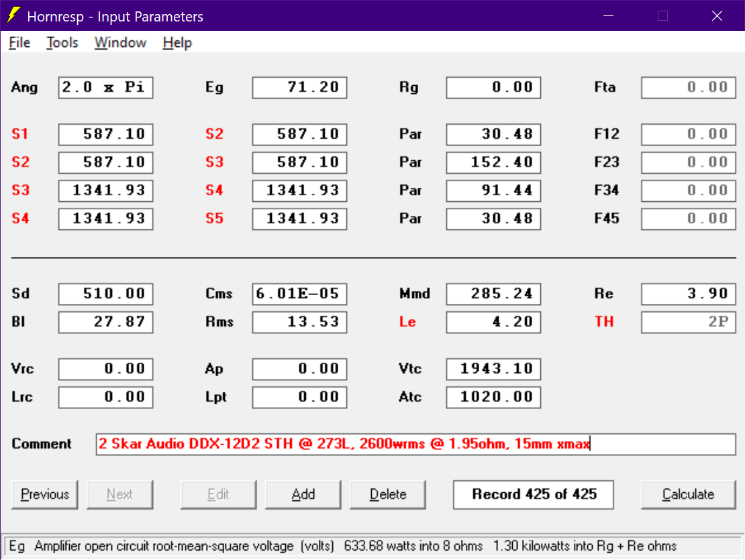This screenshot has height=560, width=745.
Task: Select the TH field showing 2P
Action: (689, 322)
